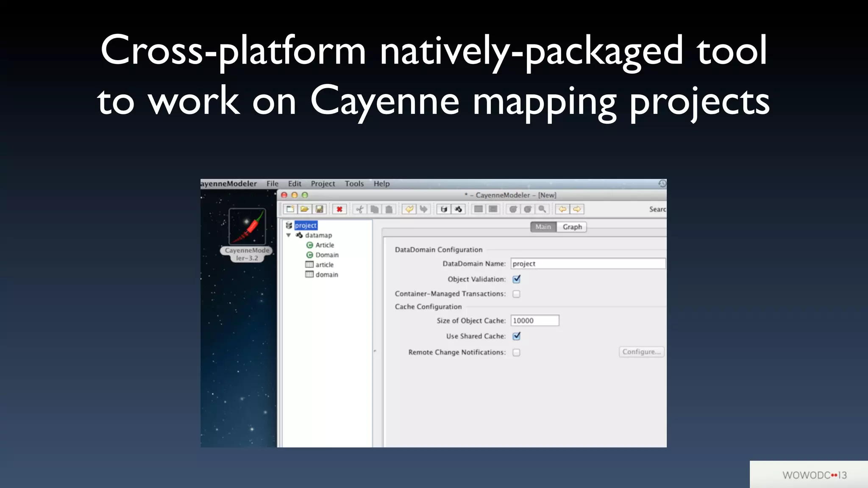
Task: Click the second grey table icon (Create Procedure)
Action: click(x=493, y=209)
